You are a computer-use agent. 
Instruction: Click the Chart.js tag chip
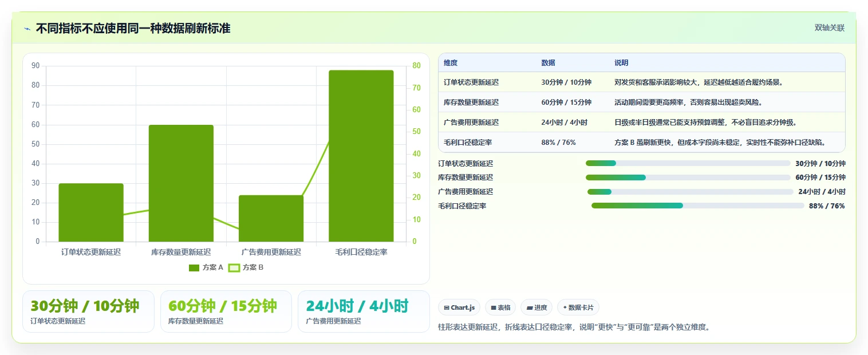459,307
